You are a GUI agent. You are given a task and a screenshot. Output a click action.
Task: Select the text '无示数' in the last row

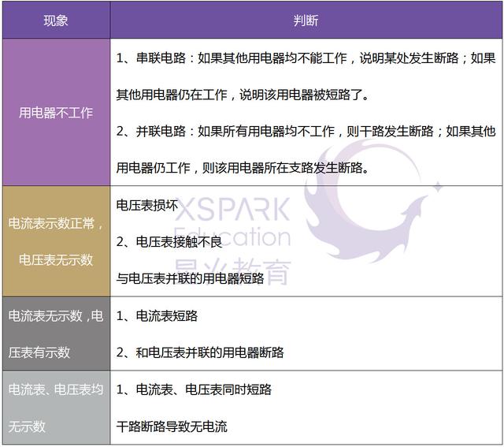pyautogui.click(x=27, y=427)
